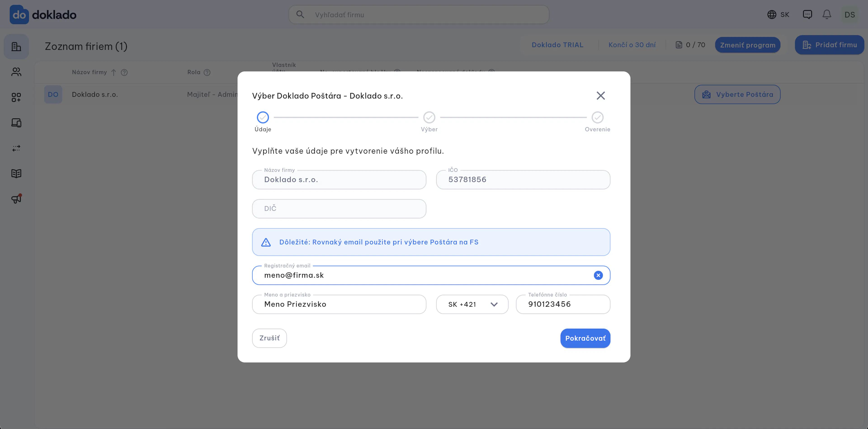Click the Rola column header
This screenshot has width=868, height=429.
(x=194, y=72)
